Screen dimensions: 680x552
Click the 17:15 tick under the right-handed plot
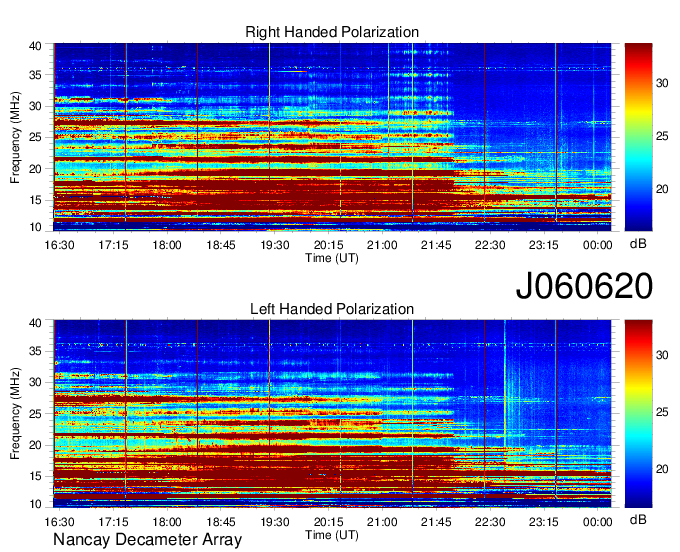click(x=113, y=245)
